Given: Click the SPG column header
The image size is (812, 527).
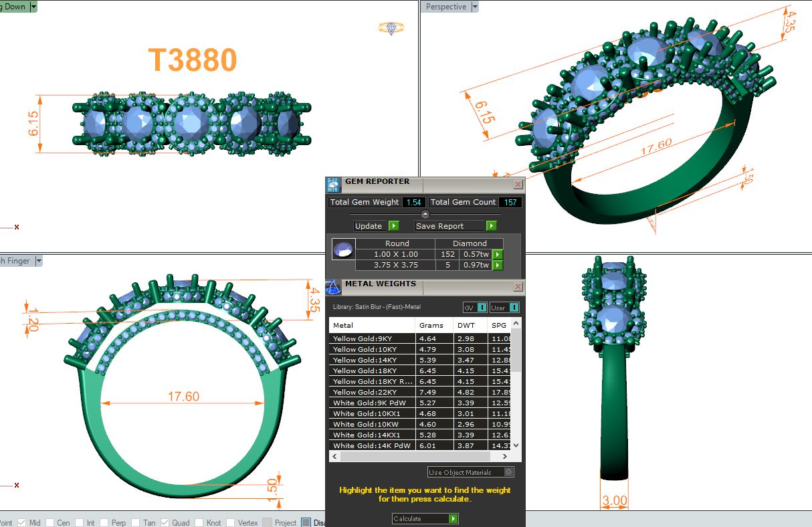Looking at the screenshot, I should [x=500, y=325].
